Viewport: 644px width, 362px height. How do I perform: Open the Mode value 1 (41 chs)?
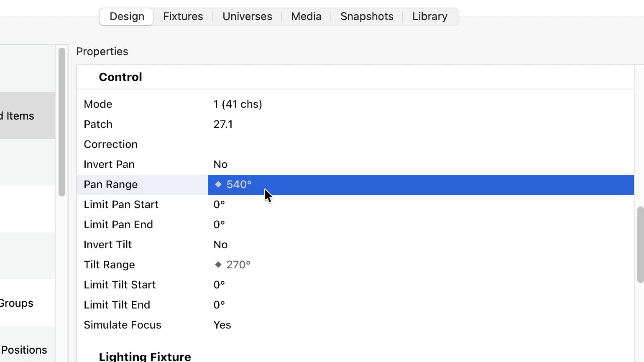238,104
